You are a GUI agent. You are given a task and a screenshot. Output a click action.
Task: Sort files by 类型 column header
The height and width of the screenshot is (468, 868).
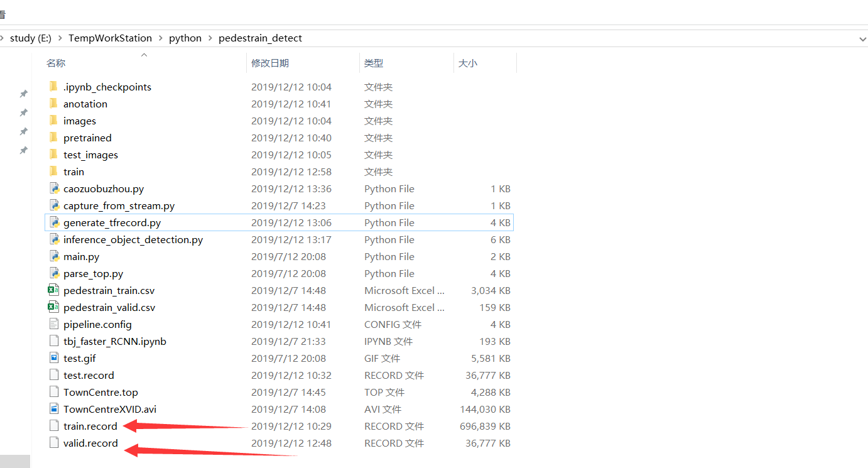(374, 63)
